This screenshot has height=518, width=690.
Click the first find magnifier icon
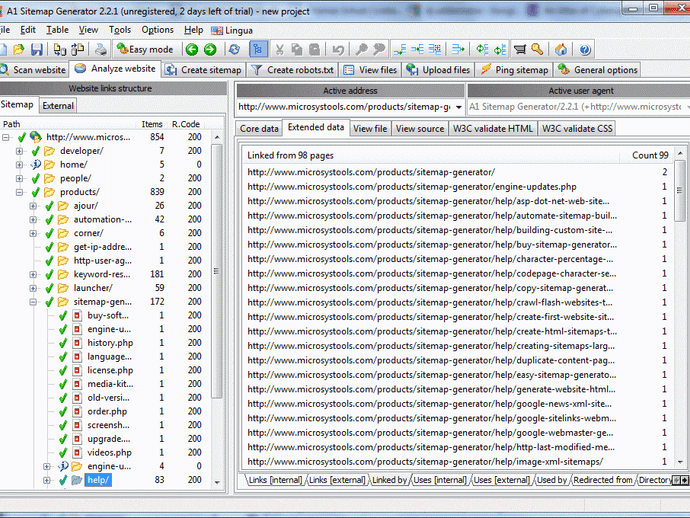tap(361, 49)
